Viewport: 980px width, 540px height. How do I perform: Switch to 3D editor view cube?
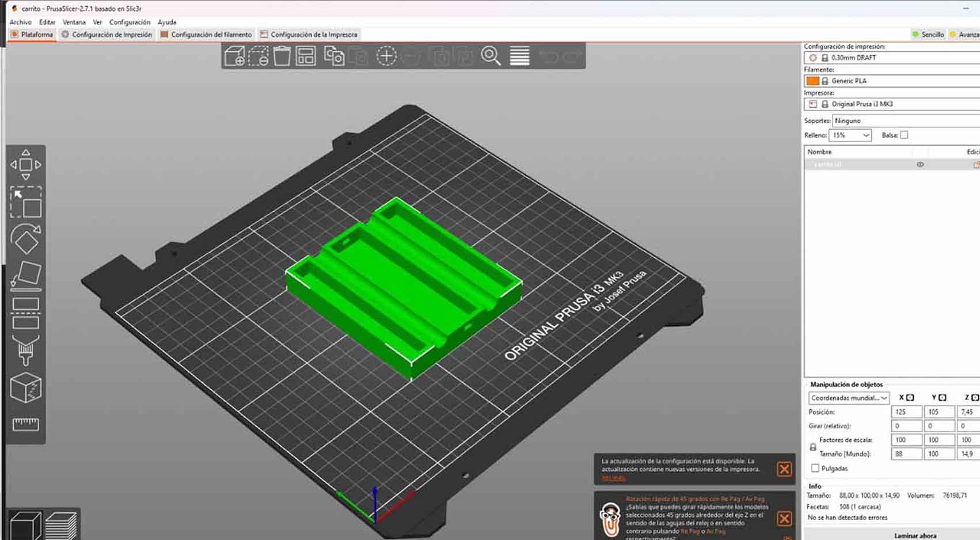(25, 526)
